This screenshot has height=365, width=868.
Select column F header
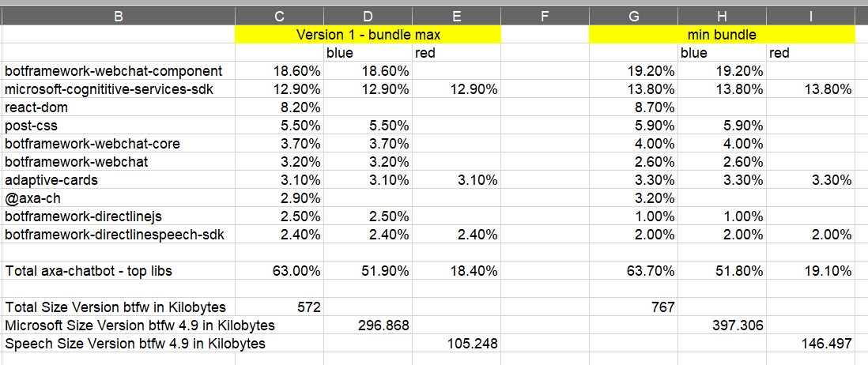pos(545,16)
